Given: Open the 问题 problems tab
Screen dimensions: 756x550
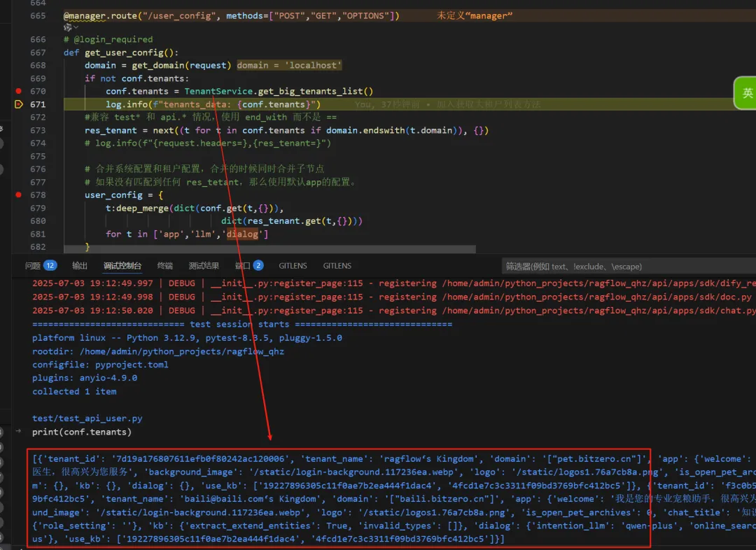Looking at the screenshot, I should coord(41,266).
